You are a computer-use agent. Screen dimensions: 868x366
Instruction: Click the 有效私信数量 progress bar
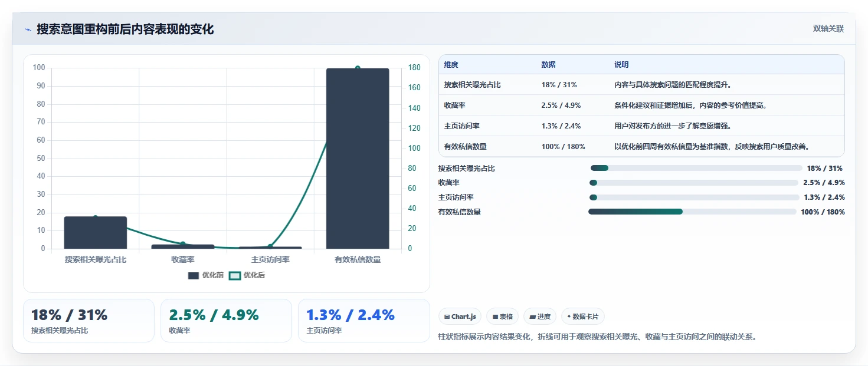pyautogui.click(x=693, y=212)
